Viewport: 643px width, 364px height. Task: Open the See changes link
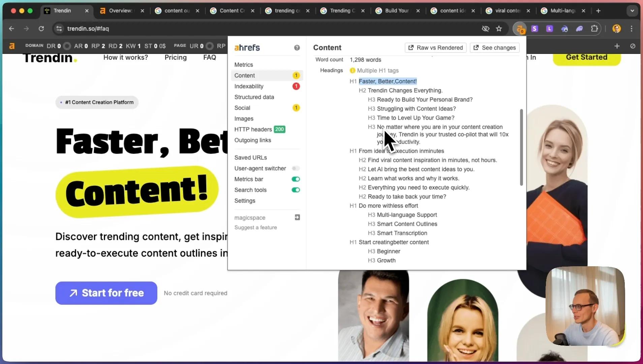pyautogui.click(x=494, y=48)
